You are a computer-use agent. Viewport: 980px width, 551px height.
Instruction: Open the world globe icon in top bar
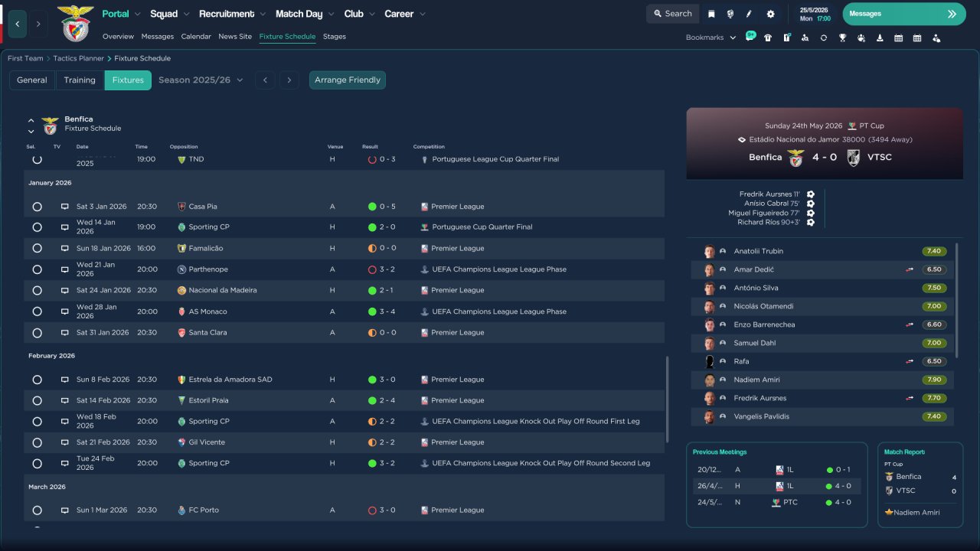730,14
